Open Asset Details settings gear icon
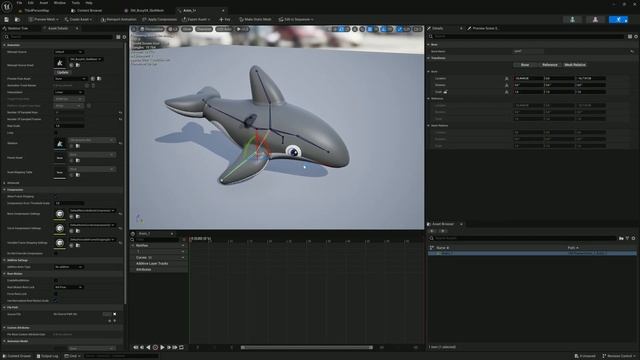This screenshot has height=360, width=640. [124, 37]
